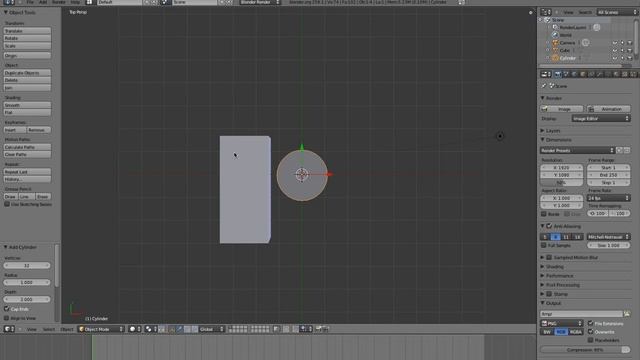
Task: Adjust the Compression 90% slider
Action: click(x=585, y=350)
